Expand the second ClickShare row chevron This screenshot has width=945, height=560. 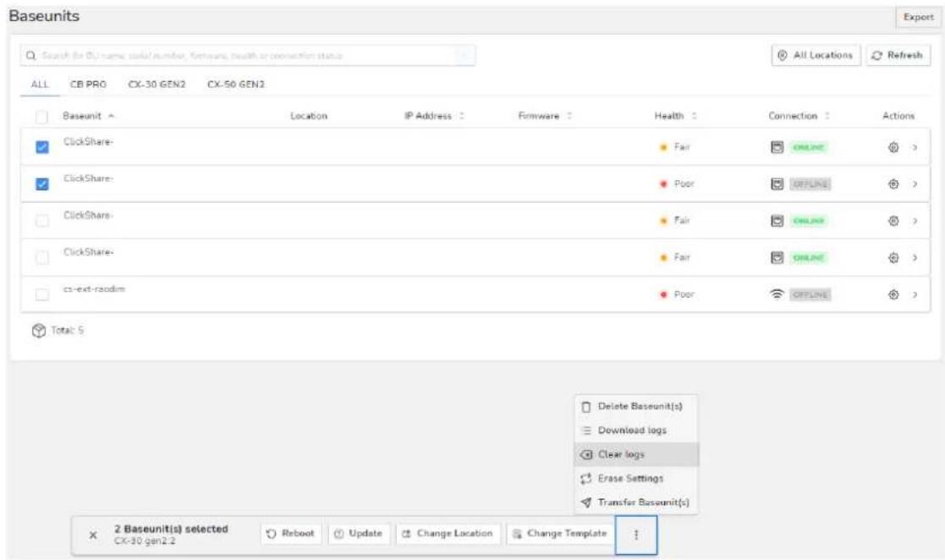click(x=915, y=184)
